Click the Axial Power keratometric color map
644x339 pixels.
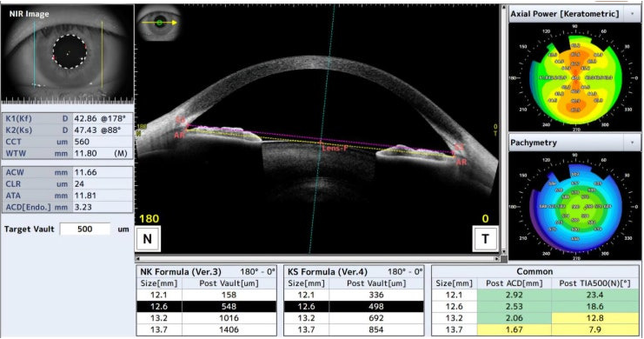pos(575,76)
